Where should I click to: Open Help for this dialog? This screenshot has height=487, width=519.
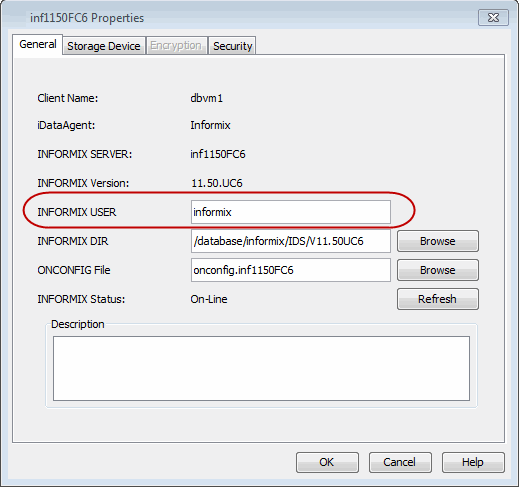[x=473, y=462]
